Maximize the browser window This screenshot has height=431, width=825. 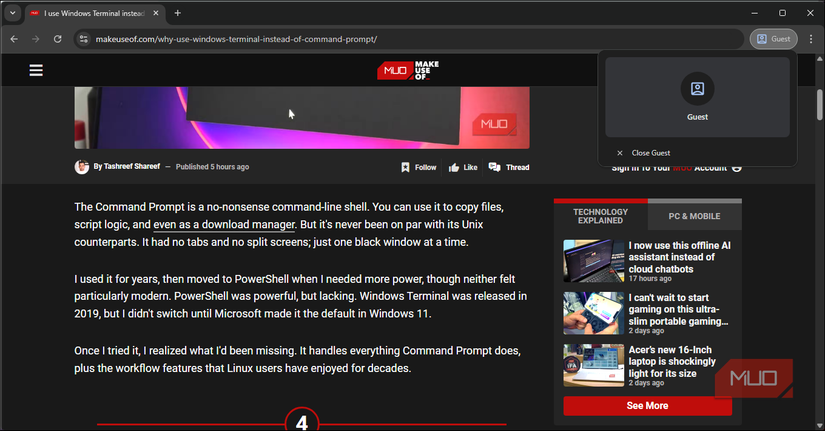click(782, 13)
